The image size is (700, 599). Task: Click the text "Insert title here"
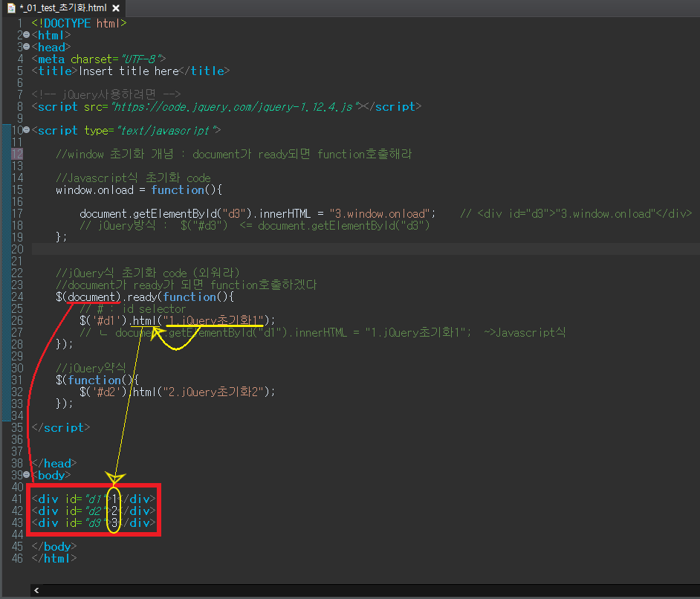pyautogui.click(x=129, y=71)
